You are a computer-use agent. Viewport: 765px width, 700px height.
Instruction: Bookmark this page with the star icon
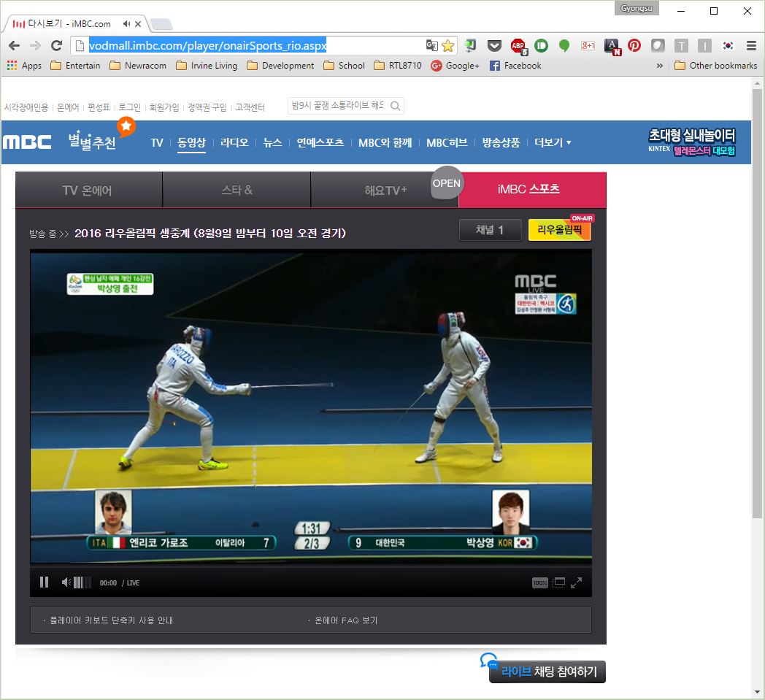pos(447,46)
